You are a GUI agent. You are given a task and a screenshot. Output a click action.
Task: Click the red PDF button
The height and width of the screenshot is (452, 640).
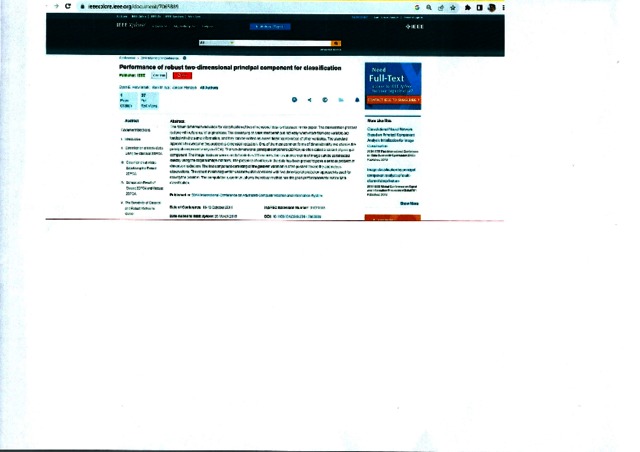(x=182, y=75)
